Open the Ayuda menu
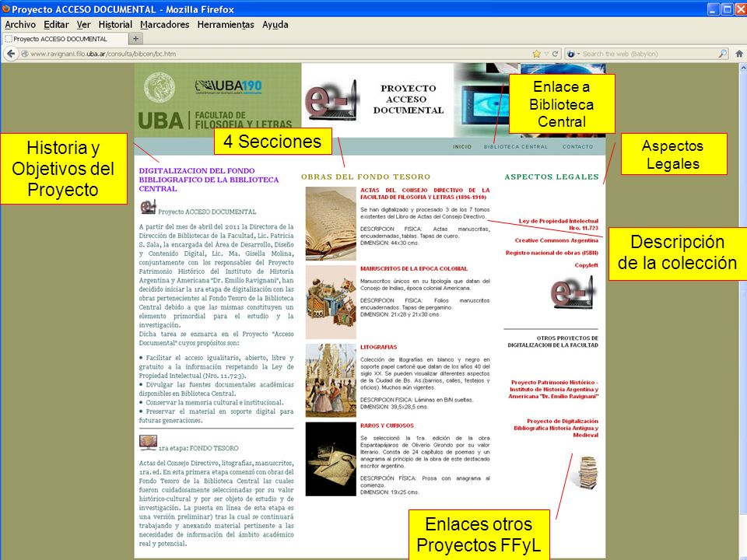747x560 pixels. click(x=275, y=24)
